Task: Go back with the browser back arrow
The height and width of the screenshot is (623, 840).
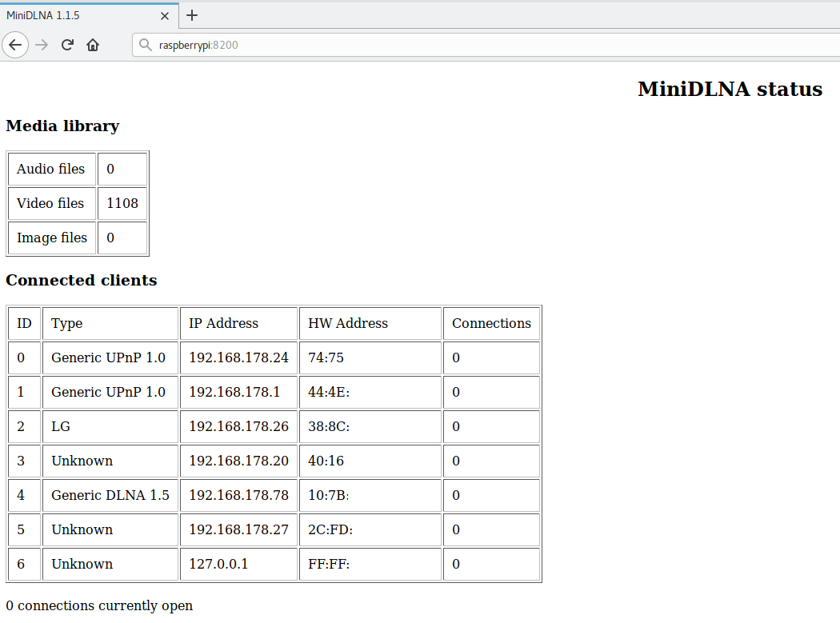Action: coord(15,45)
